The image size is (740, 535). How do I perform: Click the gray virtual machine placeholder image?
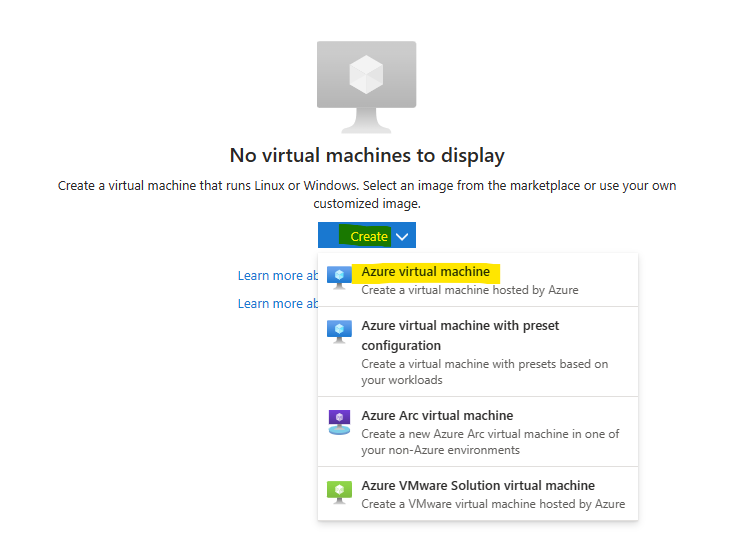click(x=366, y=87)
